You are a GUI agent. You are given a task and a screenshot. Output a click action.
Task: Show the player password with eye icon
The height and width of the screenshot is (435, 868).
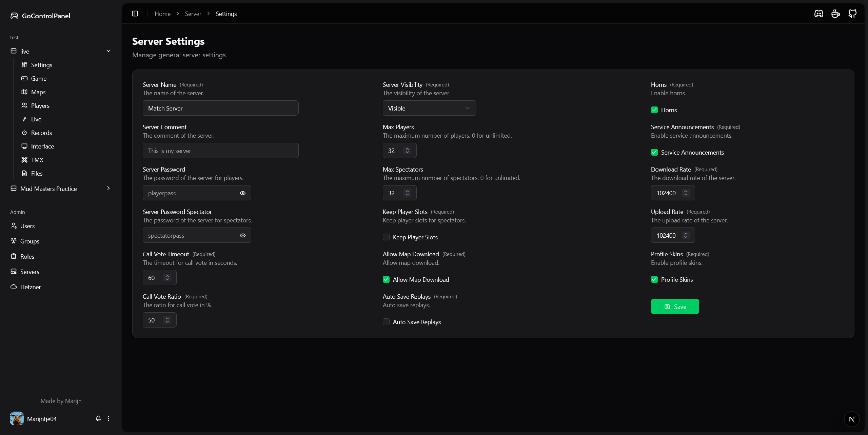(243, 193)
